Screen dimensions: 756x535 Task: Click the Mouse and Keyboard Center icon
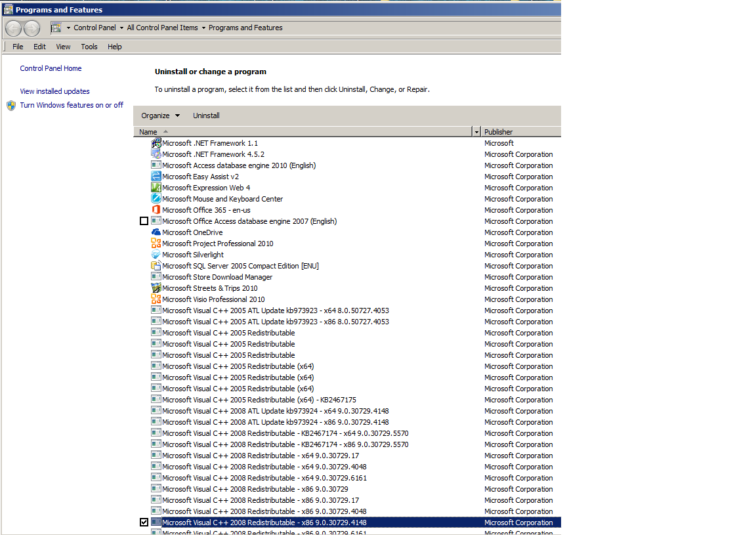pyautogui.click(x=156, y=198)
